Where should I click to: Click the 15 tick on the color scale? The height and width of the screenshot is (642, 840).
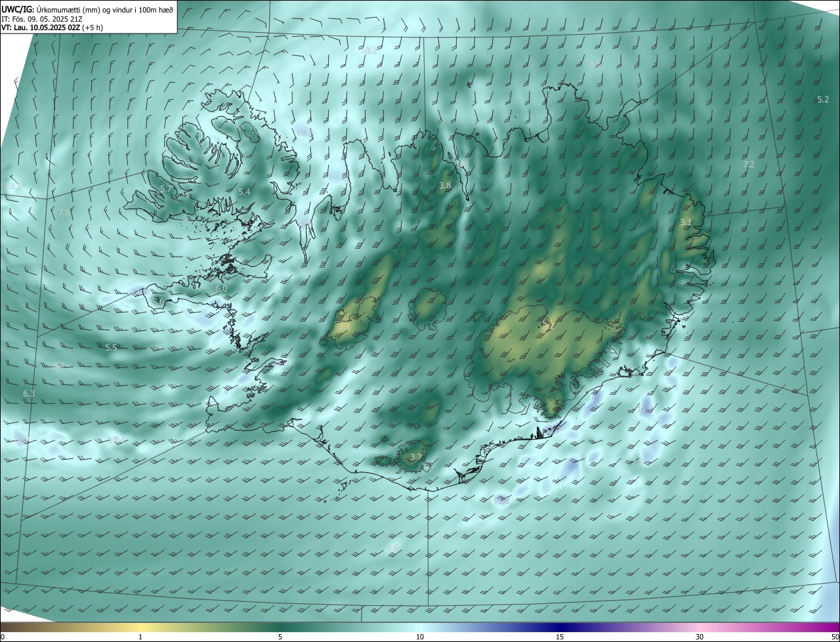560,637
